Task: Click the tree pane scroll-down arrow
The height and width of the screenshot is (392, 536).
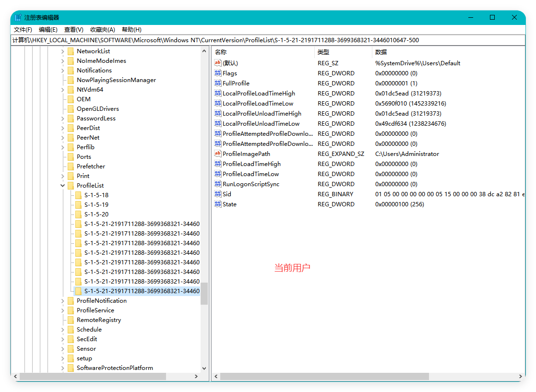Action: [x=204, y=368]
